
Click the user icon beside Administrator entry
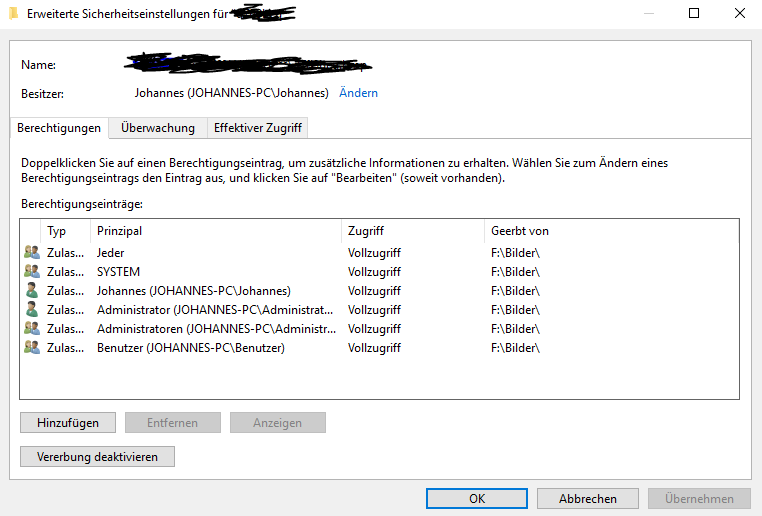tap(32, 309)
